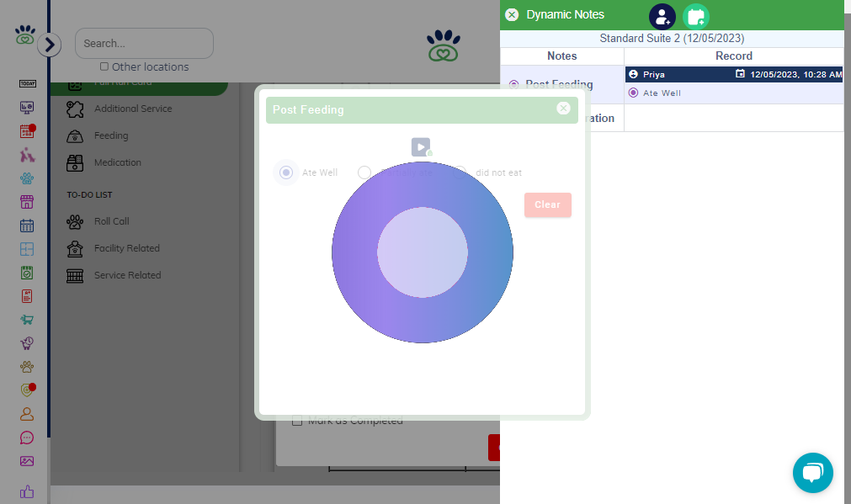Click the Priya record header row

(734, 74)
